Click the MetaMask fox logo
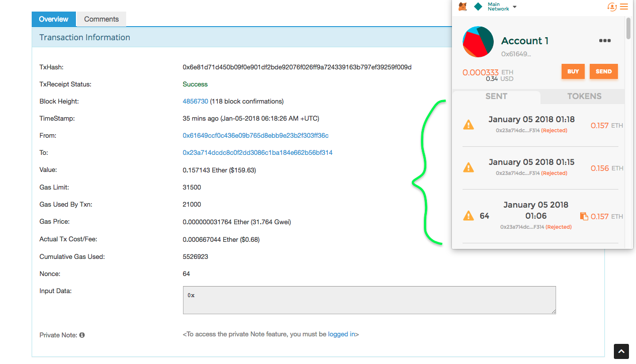This screenshot has width=636, height=364. (x=463, y=7)
